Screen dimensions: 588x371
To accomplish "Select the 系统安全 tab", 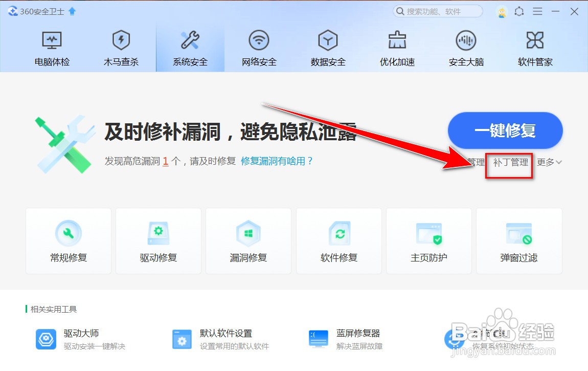I will [x=190, y=49].
